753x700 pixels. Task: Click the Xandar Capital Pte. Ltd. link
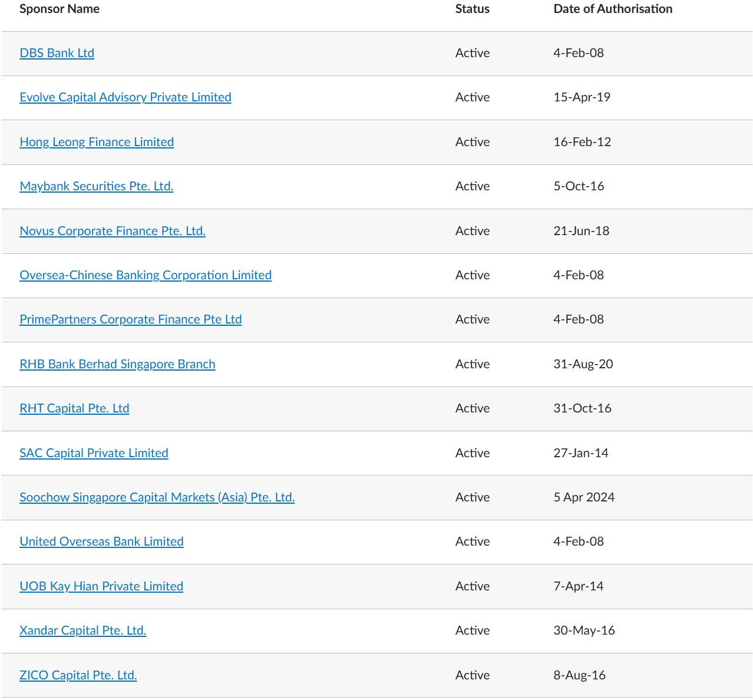tap(82, 630)
